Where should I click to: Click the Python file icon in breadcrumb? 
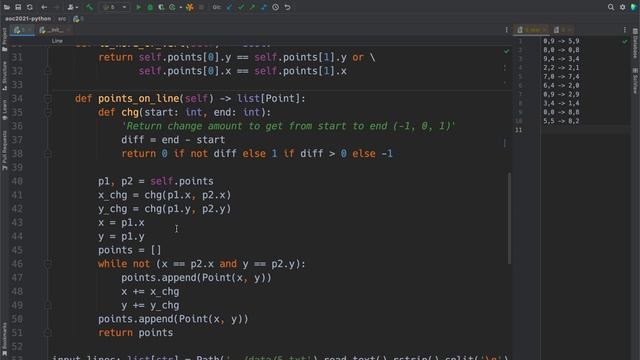tap(76, 19)
